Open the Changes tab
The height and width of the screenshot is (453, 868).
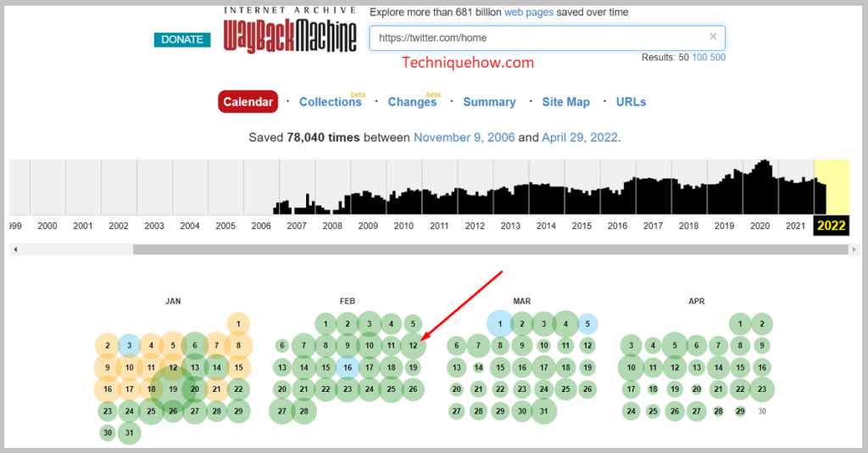pos(413,102)
